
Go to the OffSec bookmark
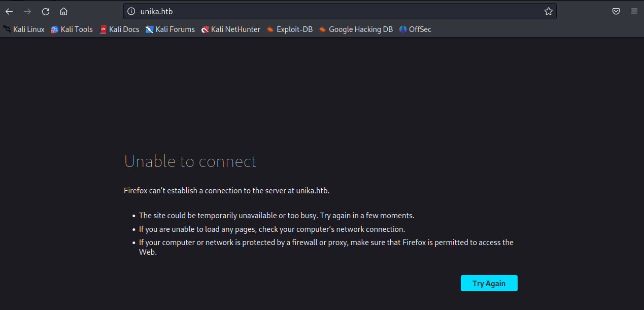415,29
